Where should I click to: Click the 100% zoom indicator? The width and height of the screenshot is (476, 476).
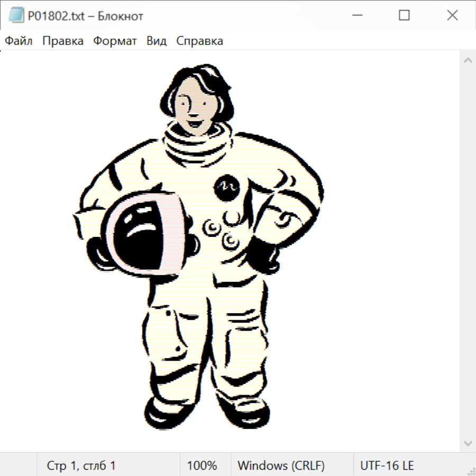click(x=202, y=466)
